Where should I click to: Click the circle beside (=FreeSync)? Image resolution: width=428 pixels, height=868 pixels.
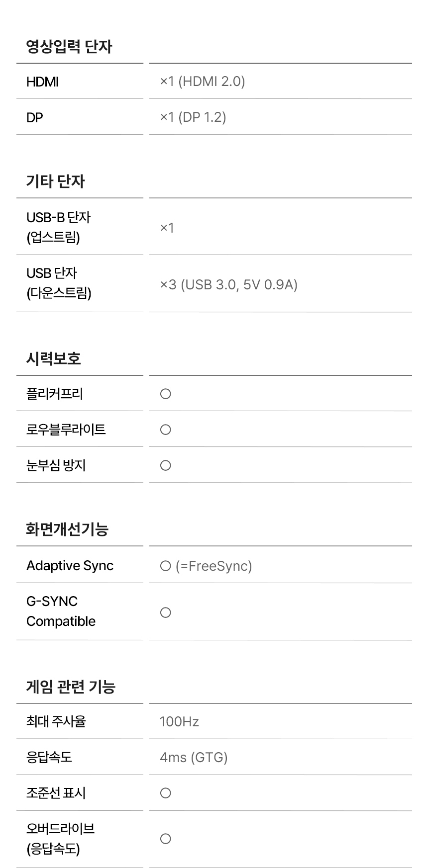[166, 566]
